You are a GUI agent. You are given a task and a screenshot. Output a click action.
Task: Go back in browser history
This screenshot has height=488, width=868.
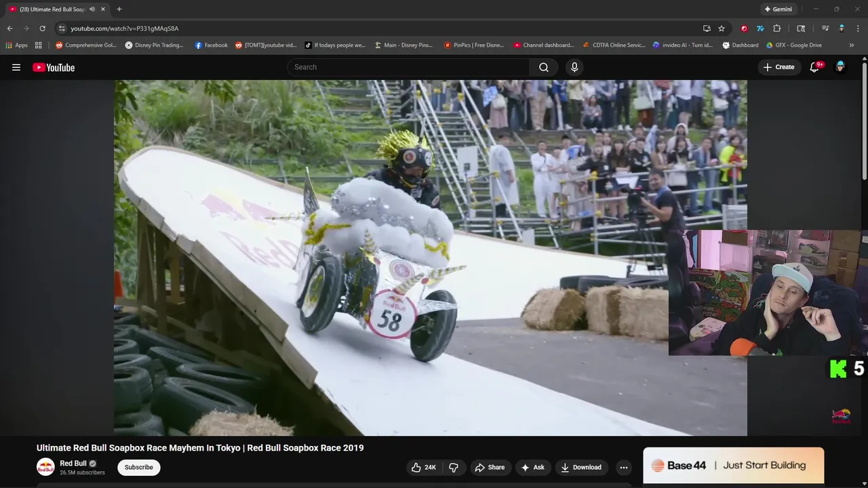point(9,28)
